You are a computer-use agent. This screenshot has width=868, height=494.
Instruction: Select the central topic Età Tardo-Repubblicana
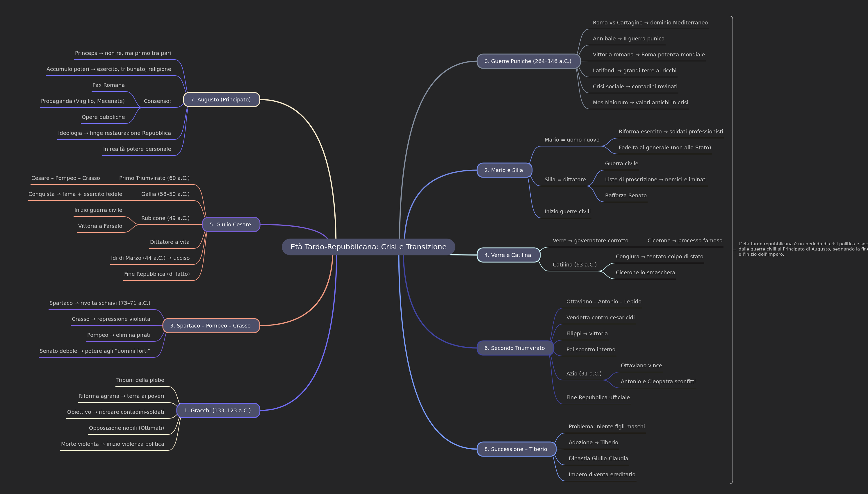[368, 247]
